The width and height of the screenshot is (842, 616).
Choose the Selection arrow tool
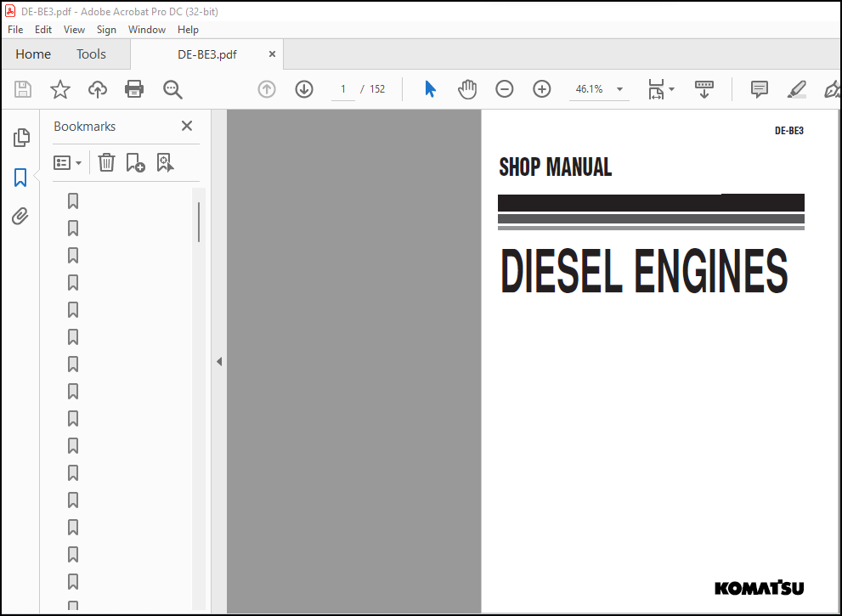click(430, 89)
